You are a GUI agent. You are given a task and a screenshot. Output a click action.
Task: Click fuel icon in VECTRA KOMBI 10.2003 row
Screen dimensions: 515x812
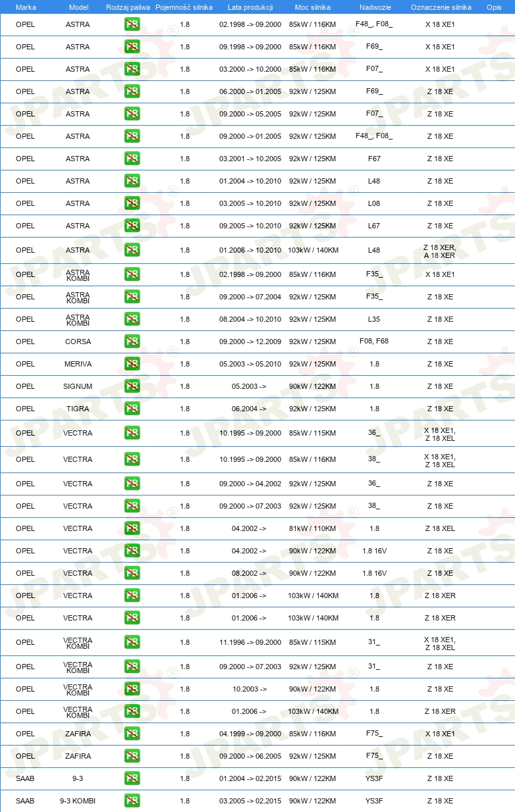pos(132,689)
